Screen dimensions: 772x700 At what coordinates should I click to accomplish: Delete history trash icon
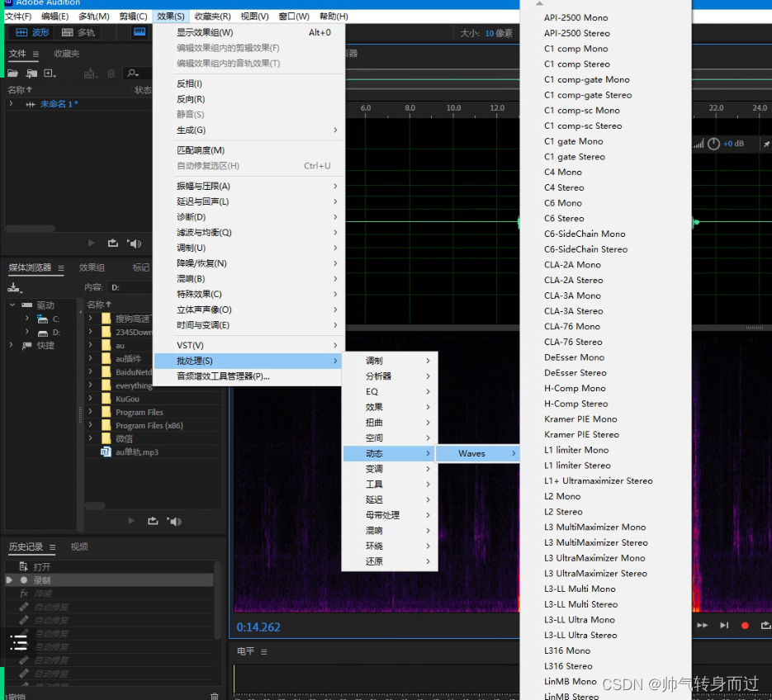(x=215, y=695)
